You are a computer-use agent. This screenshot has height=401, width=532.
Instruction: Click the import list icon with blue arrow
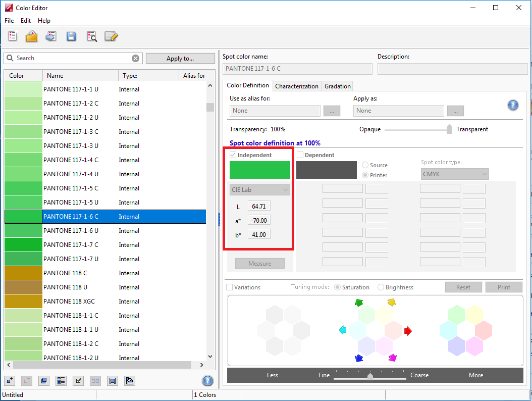[x=51, y=36]
